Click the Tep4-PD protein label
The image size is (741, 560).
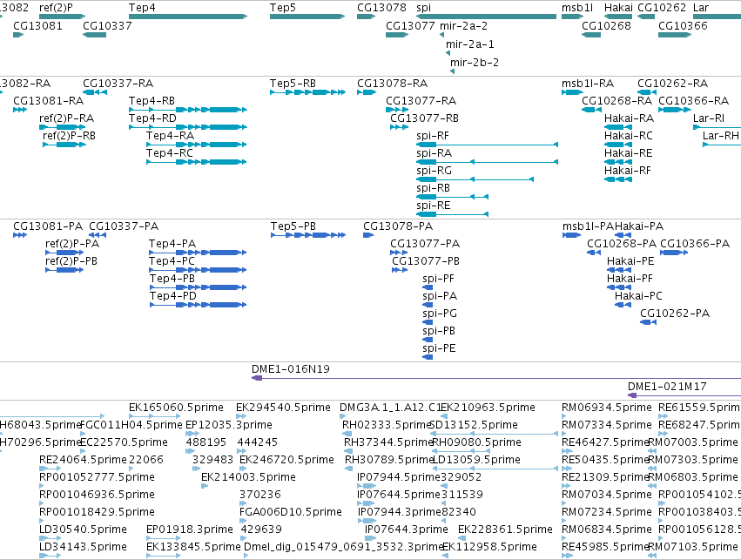pyautogui.click(x=173, y=296)
